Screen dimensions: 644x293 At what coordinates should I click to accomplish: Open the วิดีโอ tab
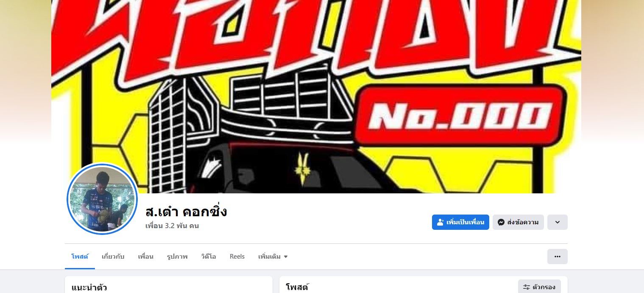coord(209,257)
